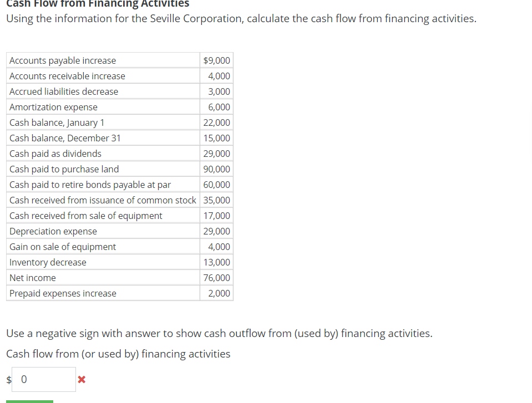The height and width of the screenshot is (403, 532).
Task: Click the red X incorrect-answer icon
Action: click(x=81, y=379)
